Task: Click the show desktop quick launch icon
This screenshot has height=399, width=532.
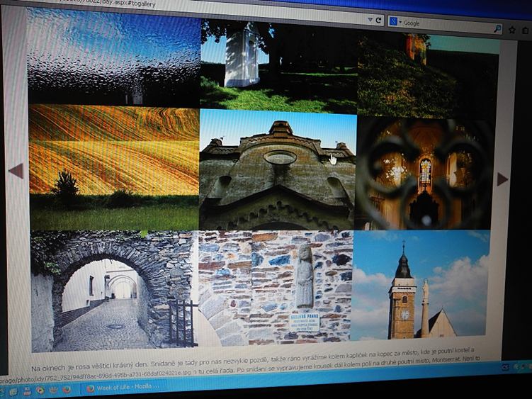Action: [x=13, y=391]
